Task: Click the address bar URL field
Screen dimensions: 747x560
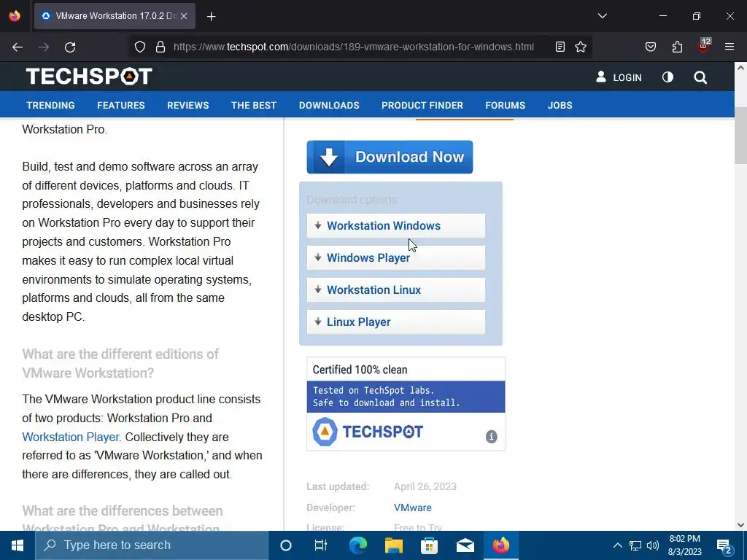Action: [354, 47]
